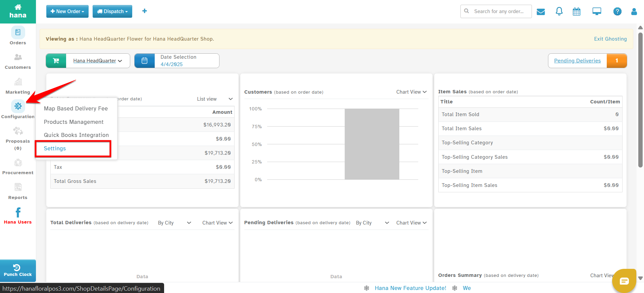This screenshot has width=644, height=293.
Task: Select Settings in Configuration menu
Action: (x=55, y=148)
